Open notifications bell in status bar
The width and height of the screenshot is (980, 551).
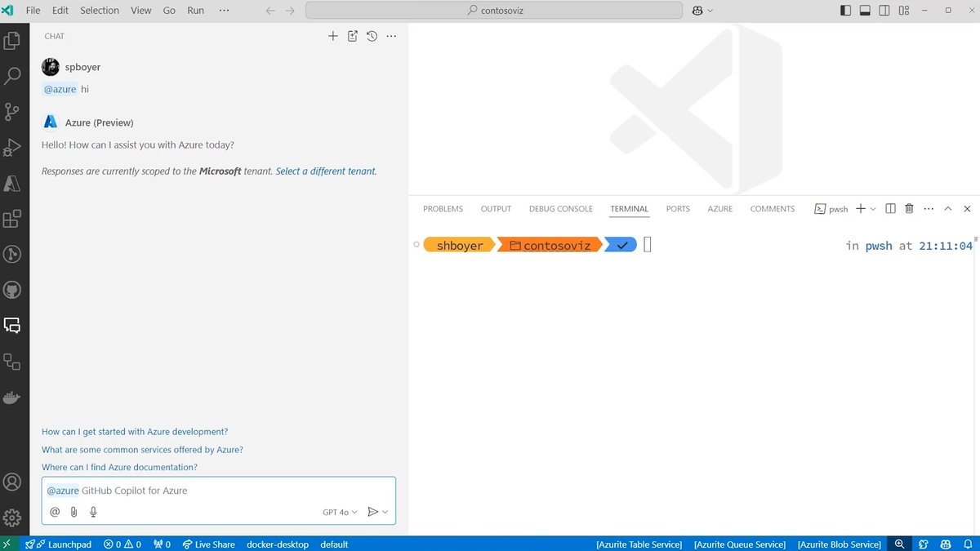(x=967, y=544)
